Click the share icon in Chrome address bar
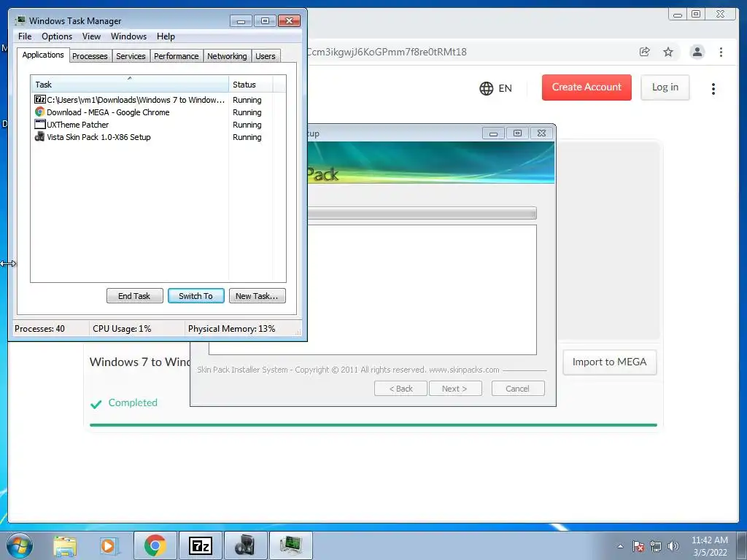 point(645,52)
